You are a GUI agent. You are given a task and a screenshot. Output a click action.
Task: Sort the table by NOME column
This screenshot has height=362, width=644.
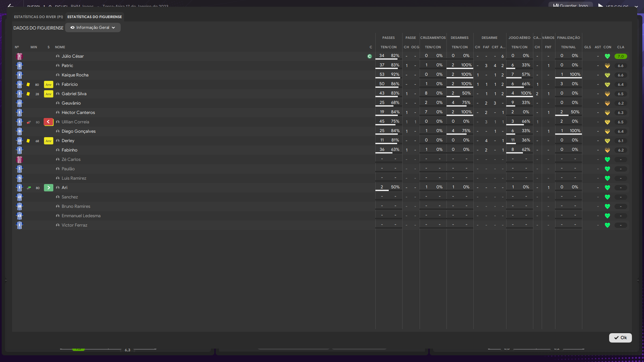[60, 47]
